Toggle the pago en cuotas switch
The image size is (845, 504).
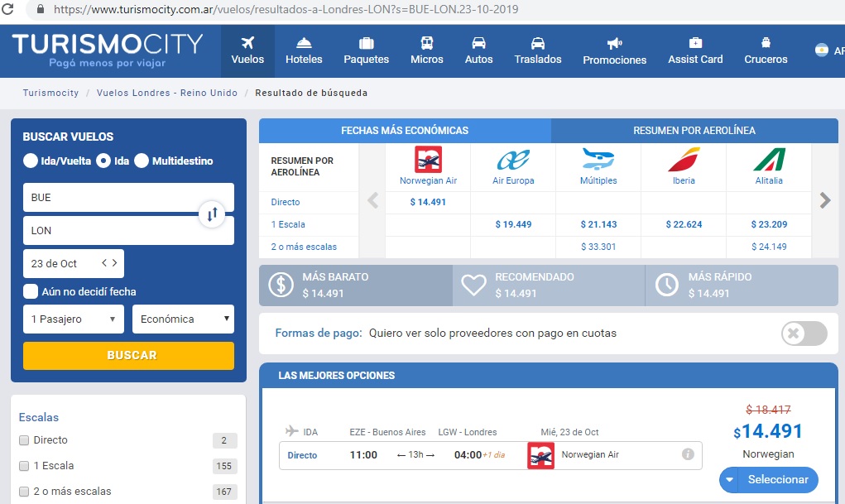(804, 334)
